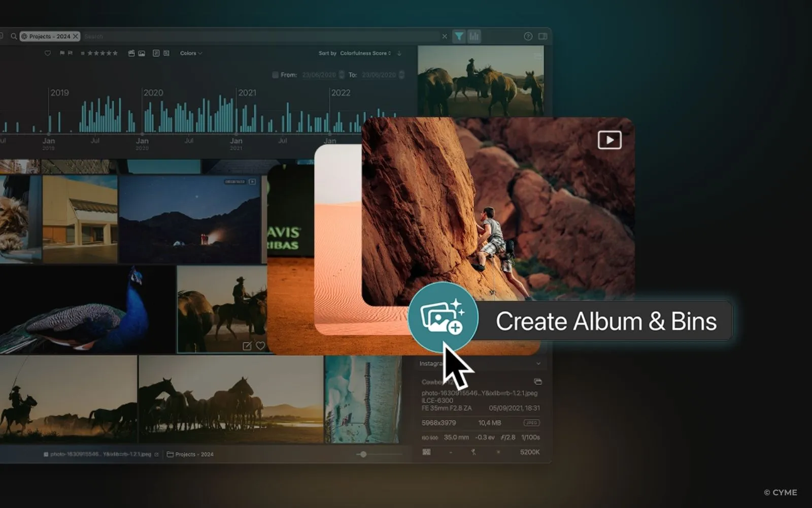
Task: Clear the search bar with the X
Action: [x=445, y=36]
